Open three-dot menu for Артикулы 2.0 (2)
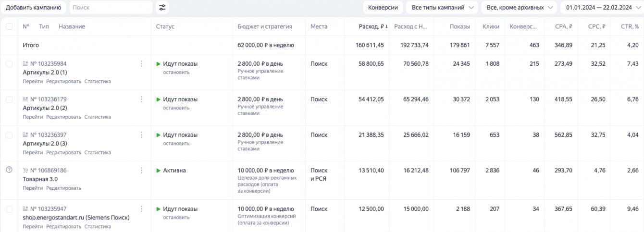The width and height of the screenshot is (644, 232). (x=141, y=99)
